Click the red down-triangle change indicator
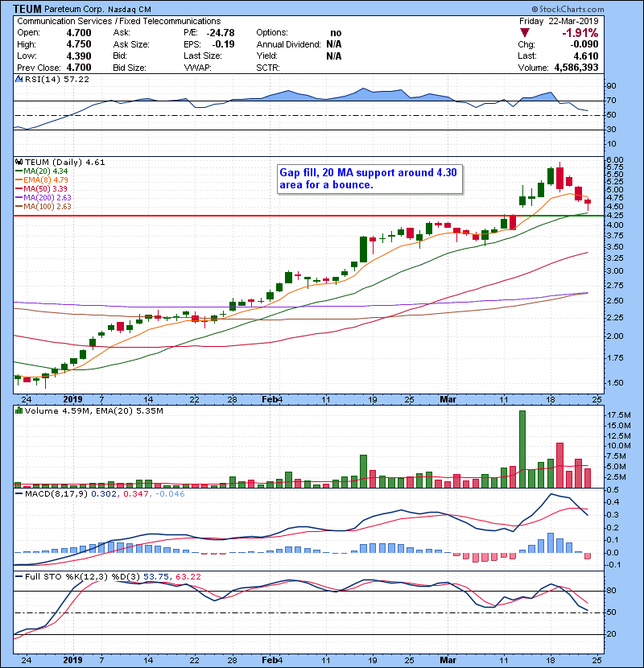Image resolution: width=644 pixels, height=668 pixels. 525,32
